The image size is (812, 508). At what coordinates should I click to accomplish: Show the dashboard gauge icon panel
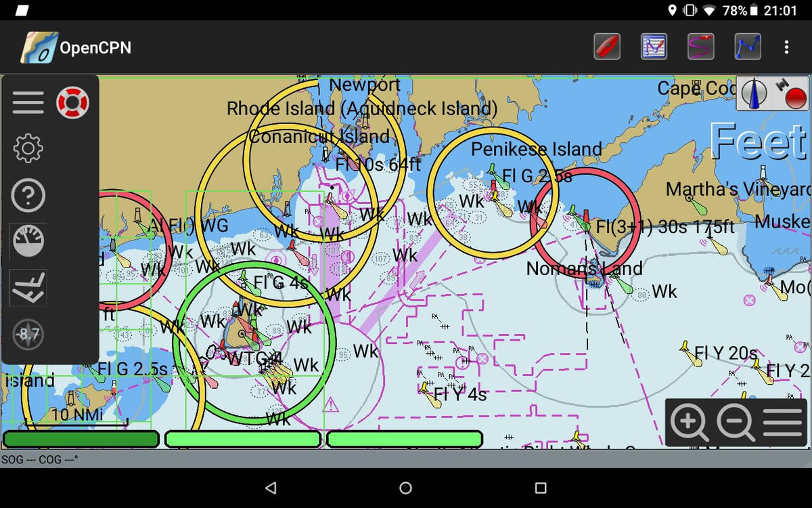coord(28,240)
